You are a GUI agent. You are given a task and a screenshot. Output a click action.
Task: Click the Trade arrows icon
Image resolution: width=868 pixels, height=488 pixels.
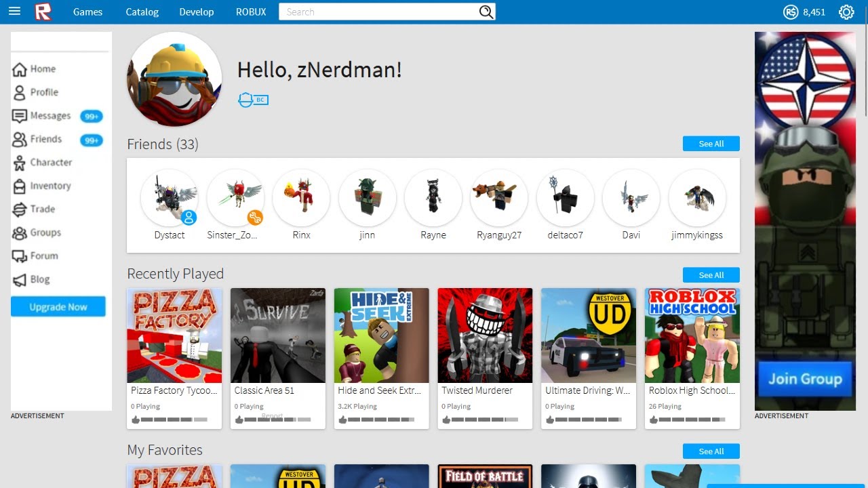point(20,209)
